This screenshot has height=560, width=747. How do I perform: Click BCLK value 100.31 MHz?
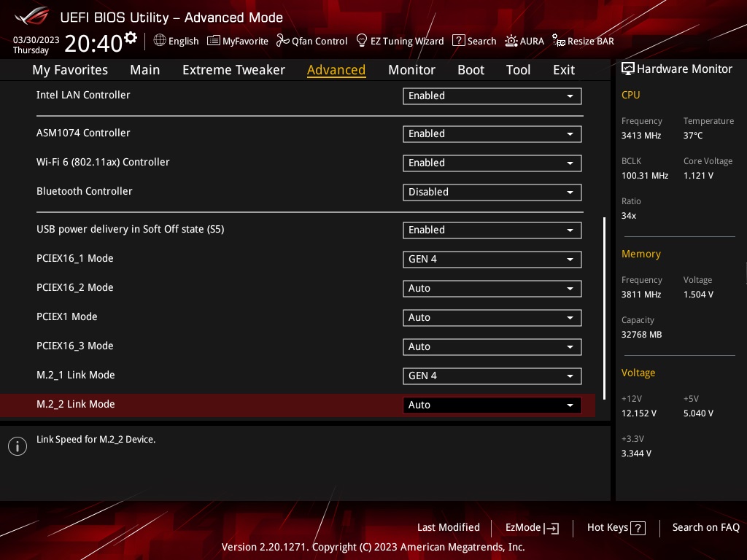tap(645, 176)
